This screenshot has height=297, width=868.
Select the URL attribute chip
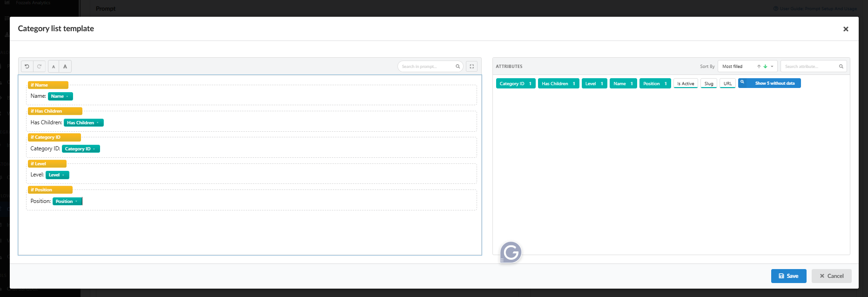click(x=728, y=84)
